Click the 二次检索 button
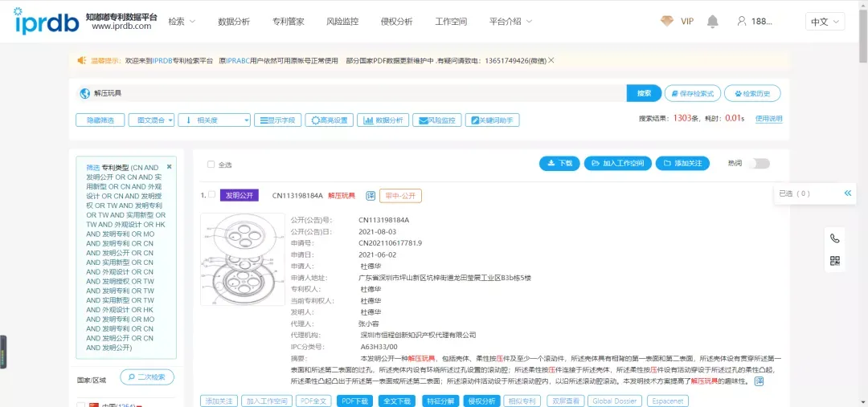Screen dimensions: 868x407 click(x=147, y=377)
